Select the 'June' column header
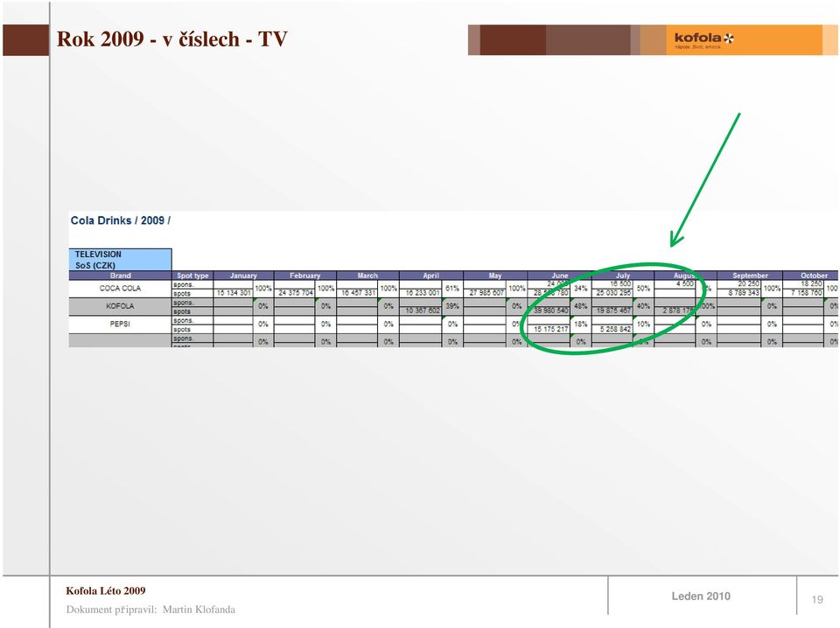 pos(559,276)
